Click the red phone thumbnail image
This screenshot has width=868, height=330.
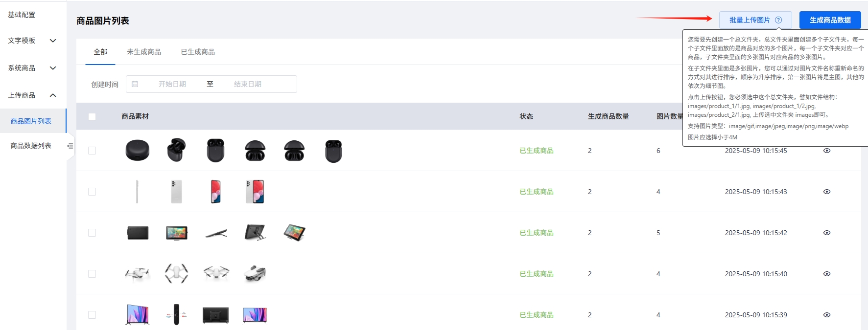click(215, 192)
